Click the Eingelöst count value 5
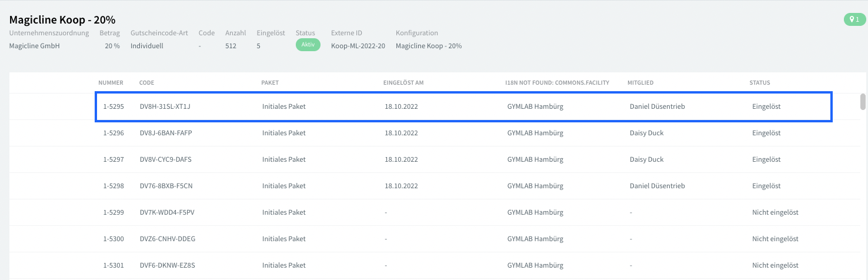The width and height of the screenshot is (868, 280). 259,46
